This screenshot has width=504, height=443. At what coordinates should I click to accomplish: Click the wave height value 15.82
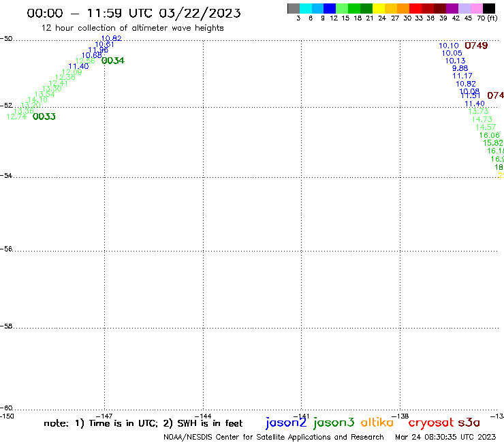(493, 143)
